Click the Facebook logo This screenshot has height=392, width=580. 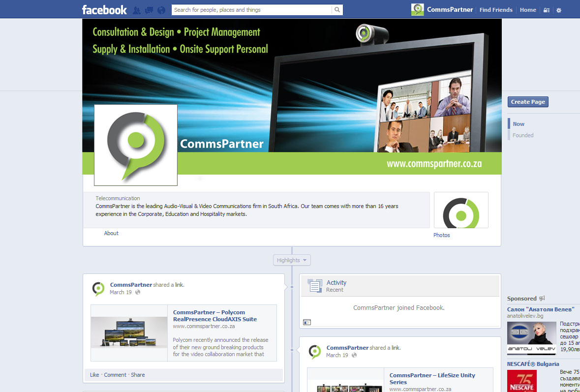104,10
